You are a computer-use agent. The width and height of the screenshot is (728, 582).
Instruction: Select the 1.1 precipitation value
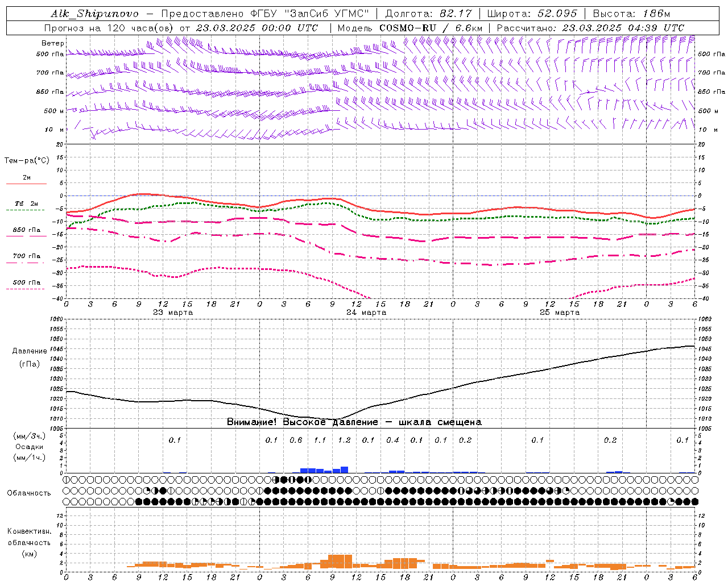click(x=320, y=440)
